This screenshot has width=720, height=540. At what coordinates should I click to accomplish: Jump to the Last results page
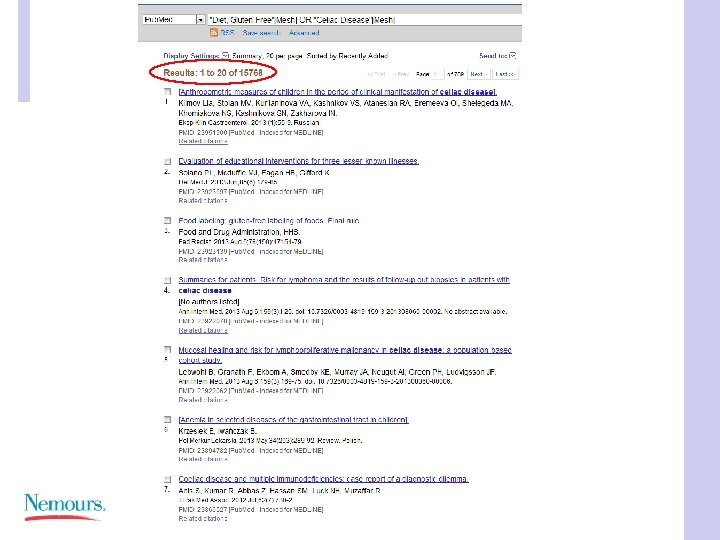[505, 74]
